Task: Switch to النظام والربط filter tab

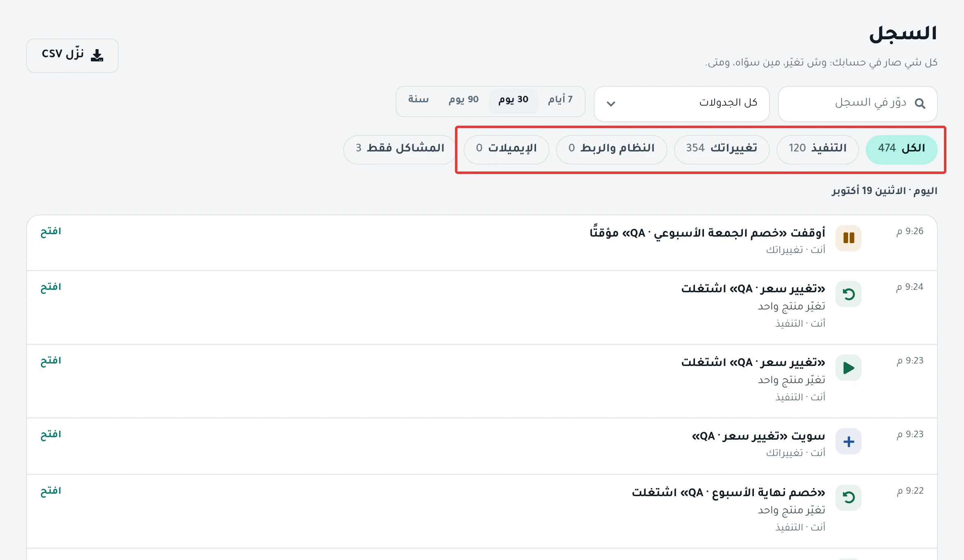Action: 611,149
